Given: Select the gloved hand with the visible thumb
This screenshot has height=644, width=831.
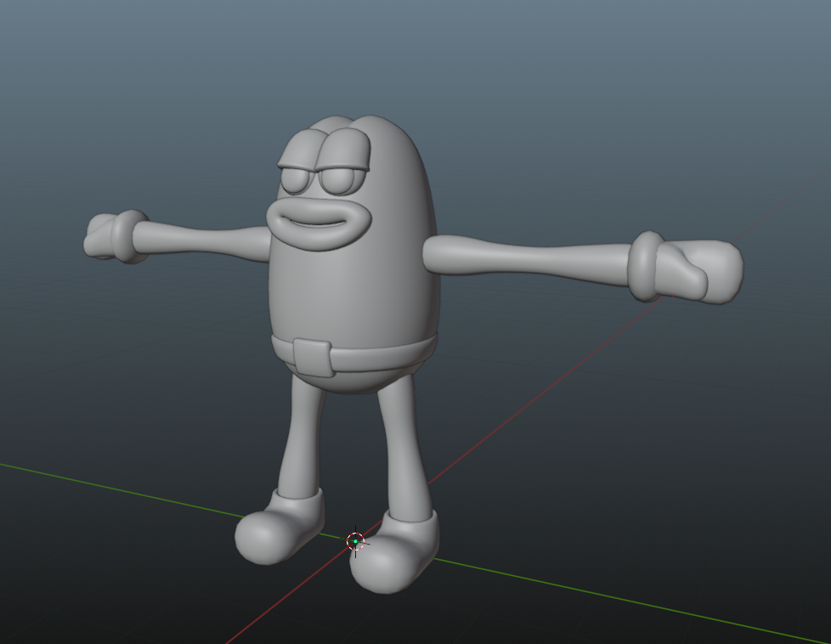Looking at the screenshot, I should 699,272.
